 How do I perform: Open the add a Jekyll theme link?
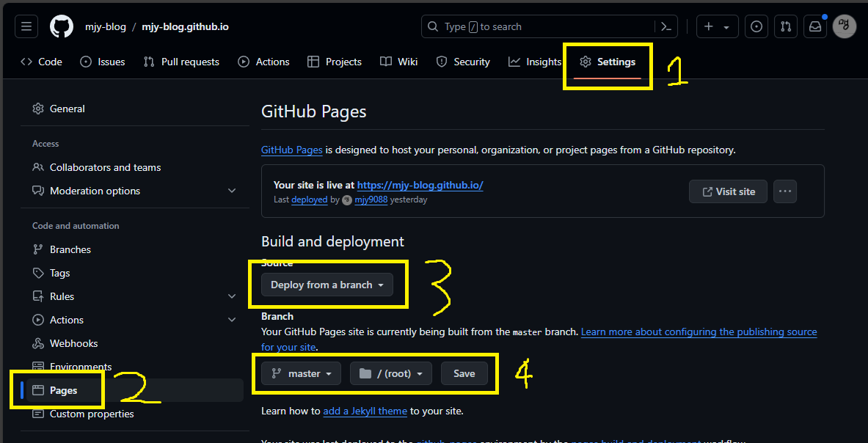(x=365, y=411)
